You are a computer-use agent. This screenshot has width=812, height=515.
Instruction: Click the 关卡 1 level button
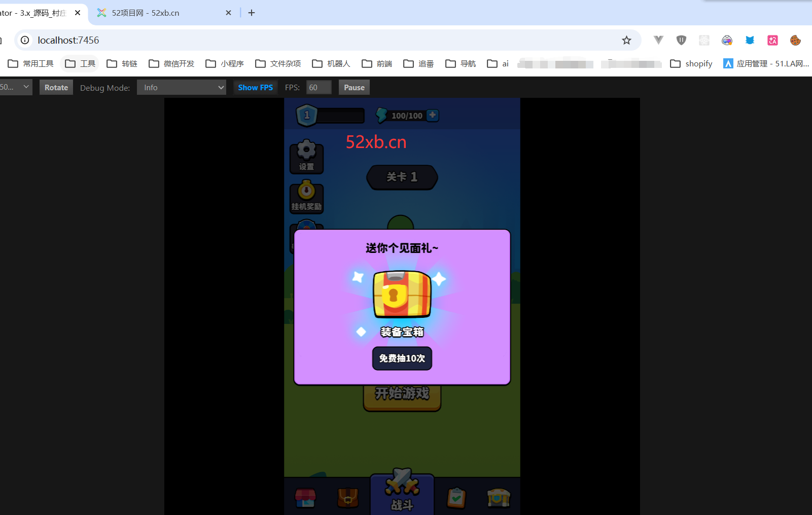(x=402, y=177)
